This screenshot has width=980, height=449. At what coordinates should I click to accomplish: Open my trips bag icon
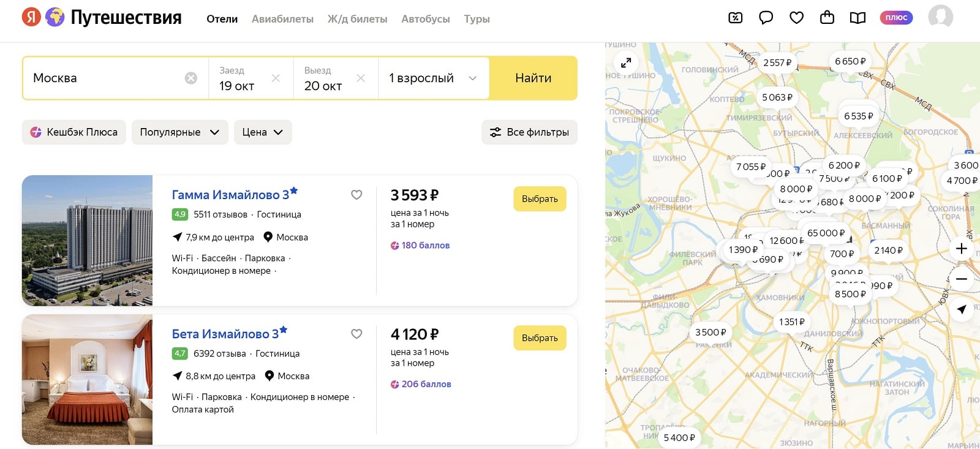click(827, 17)
